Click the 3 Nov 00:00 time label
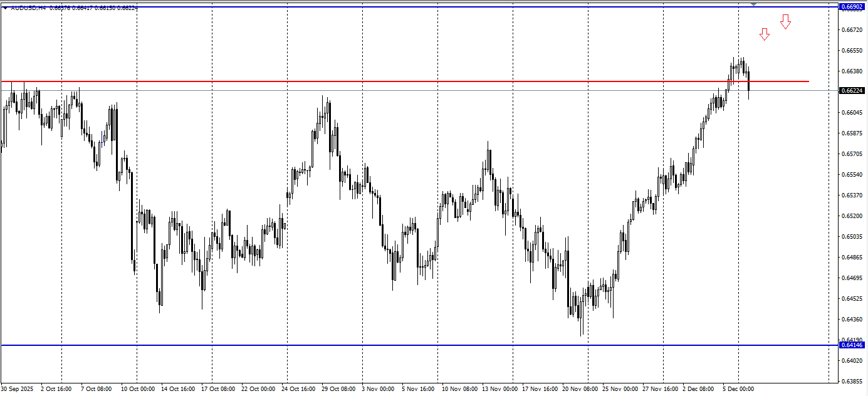The height and width of the screenshot is (396, 868). tap(378, 389)
